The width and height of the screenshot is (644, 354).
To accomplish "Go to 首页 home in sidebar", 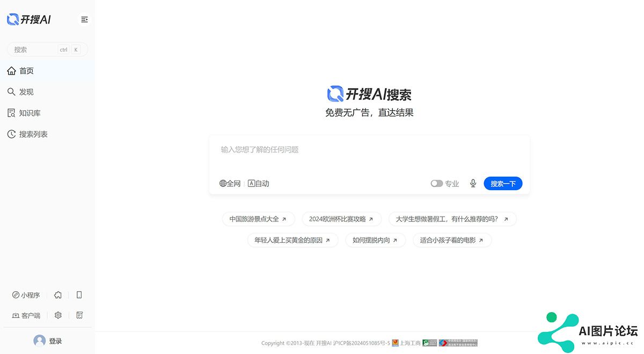I will point(26,71).
